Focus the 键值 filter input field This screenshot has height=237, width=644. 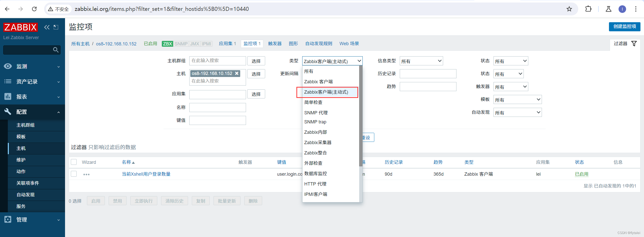(x=218, y=120)
